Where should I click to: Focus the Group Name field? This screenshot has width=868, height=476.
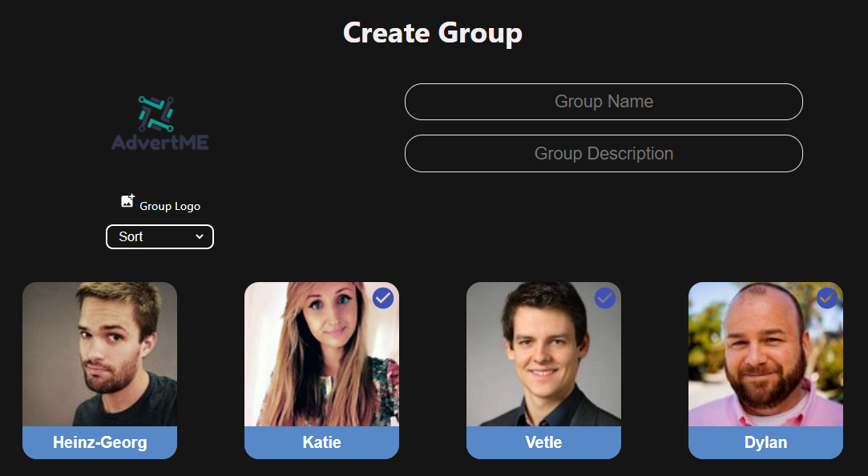[604, 102]
